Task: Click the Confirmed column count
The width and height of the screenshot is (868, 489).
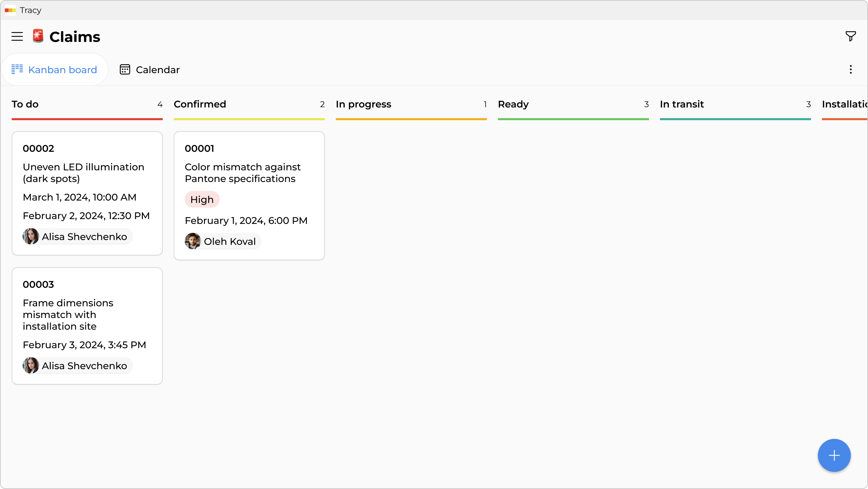Action: (322, 104)
